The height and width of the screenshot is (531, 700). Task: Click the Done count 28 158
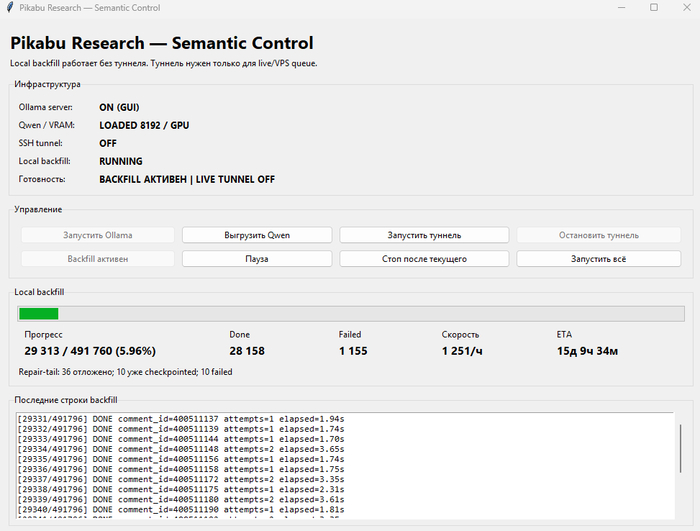[247, 351]
